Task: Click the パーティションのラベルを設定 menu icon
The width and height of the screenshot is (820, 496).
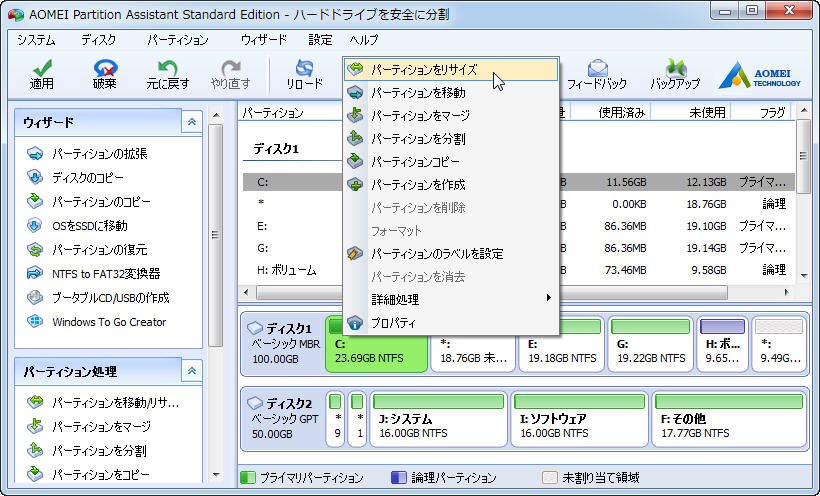Action: click(x=355, y=254)
